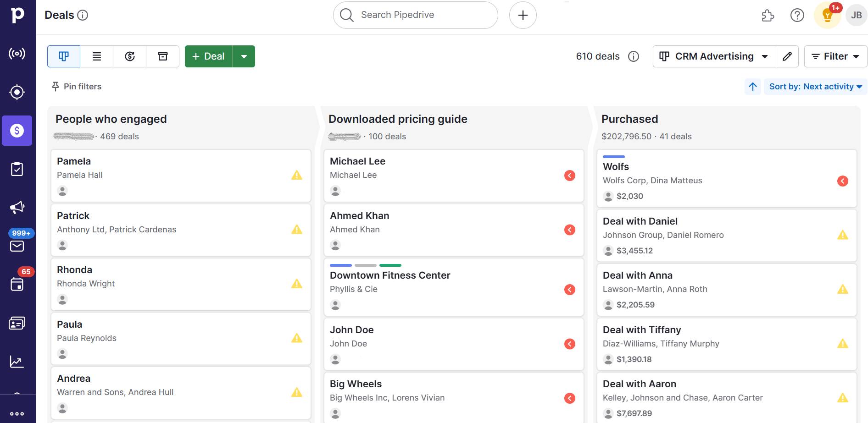This screenshot has height=423, width=868.
Task: Toggle the sort direction arrow
Action: click(752, 86)
